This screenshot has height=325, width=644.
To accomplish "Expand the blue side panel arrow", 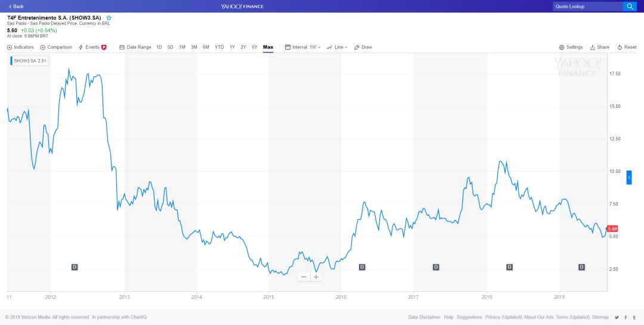I will [x=629, y=178].
